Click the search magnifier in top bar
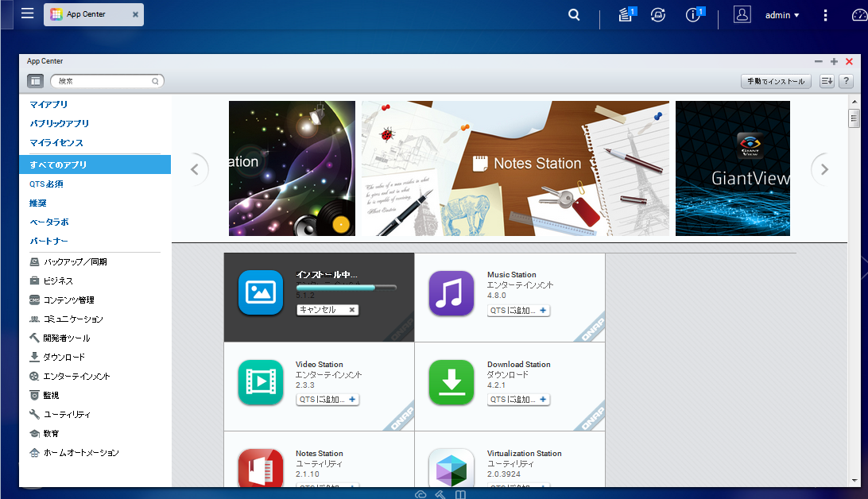Screen dimensions: 868x499 tap(574, 15)
